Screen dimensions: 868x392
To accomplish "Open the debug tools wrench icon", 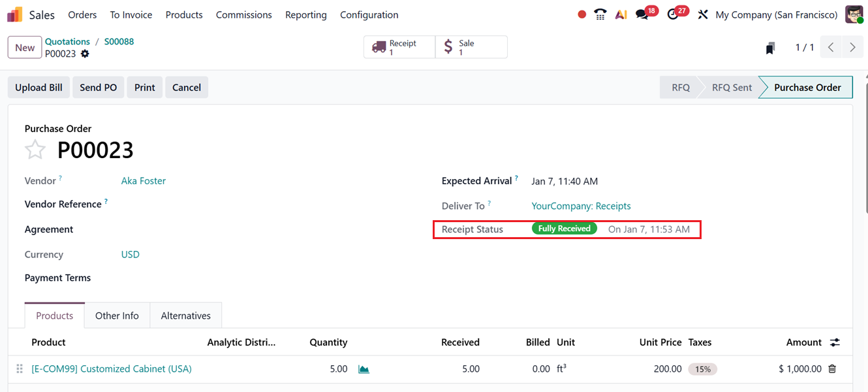I will click(703, 14).
